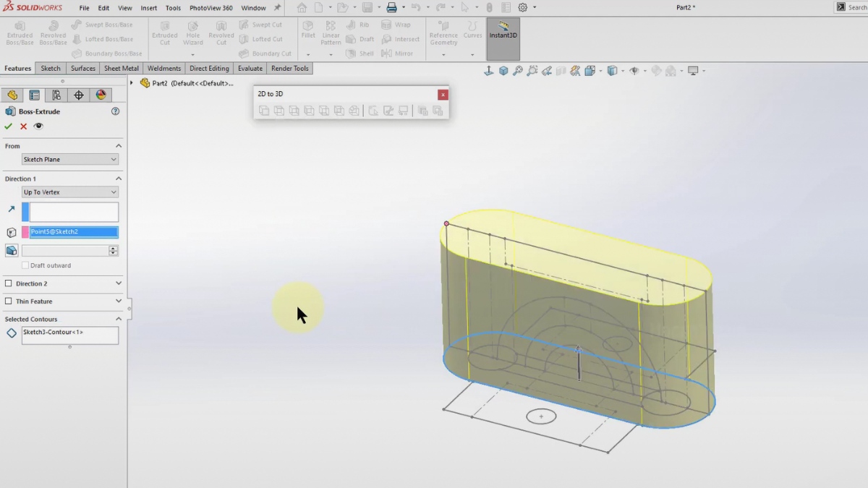
Task: Switch to ConfigurationManager tab icon
Action: pos(56,95)
